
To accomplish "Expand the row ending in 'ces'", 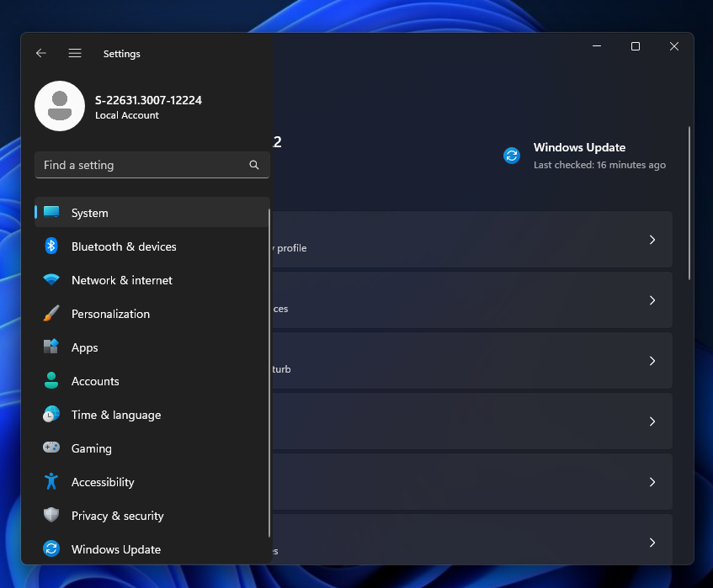I will tap(472, 300).
